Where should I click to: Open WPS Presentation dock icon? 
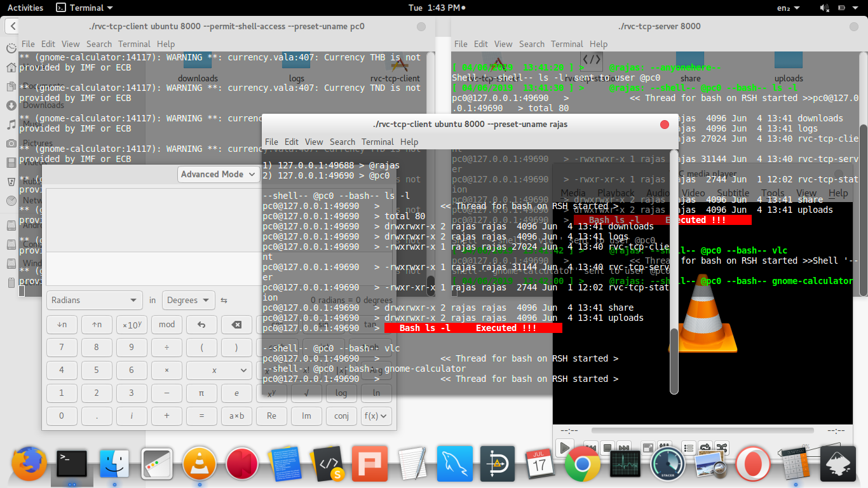tap(370, 463)
